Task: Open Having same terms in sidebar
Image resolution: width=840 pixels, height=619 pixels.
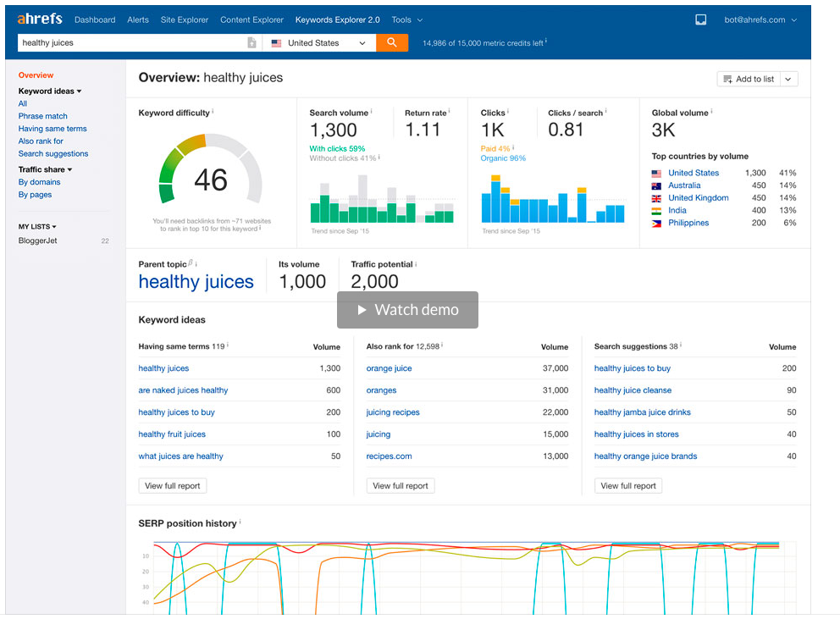Action: (52, 129)
